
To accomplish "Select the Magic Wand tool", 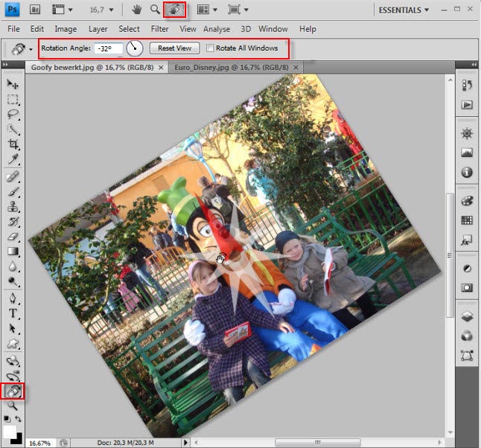I will pyautogui.click(x=13, y=129).
